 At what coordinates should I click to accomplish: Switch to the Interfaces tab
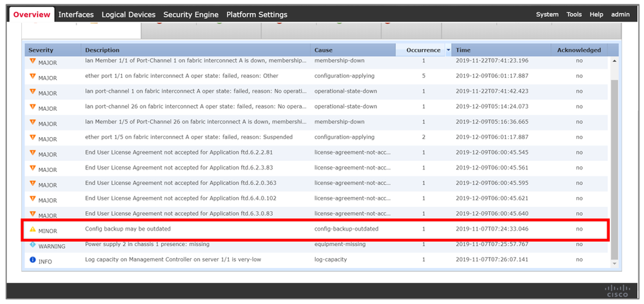pyautogui.click(x=76, y=14)
